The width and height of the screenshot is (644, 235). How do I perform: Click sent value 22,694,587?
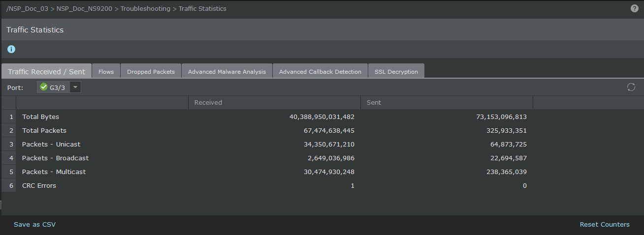[508, 158]
